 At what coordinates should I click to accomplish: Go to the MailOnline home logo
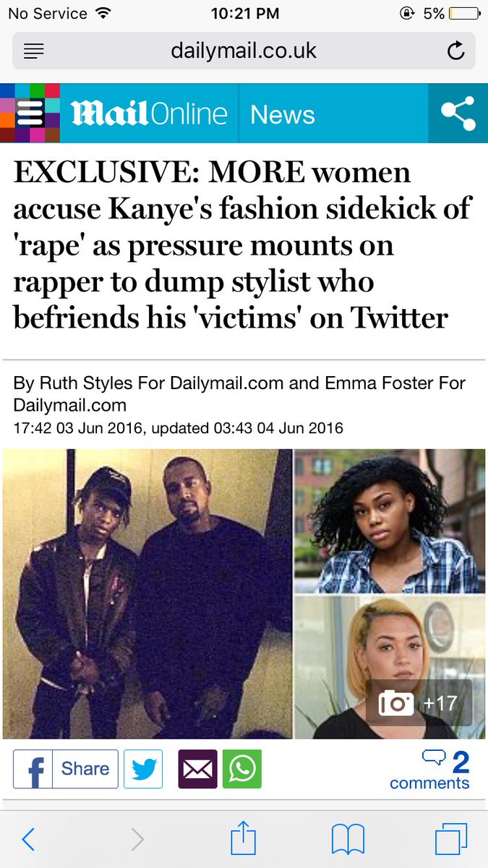click(x=149, y=114)
